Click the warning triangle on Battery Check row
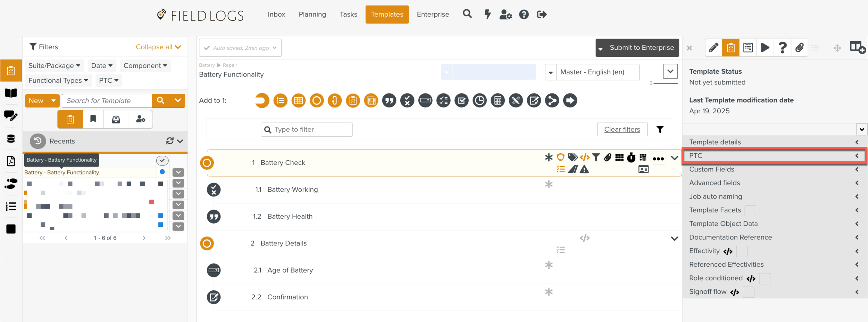The height and width of the screenshot is (322, 868). click(x=585, y=169)
